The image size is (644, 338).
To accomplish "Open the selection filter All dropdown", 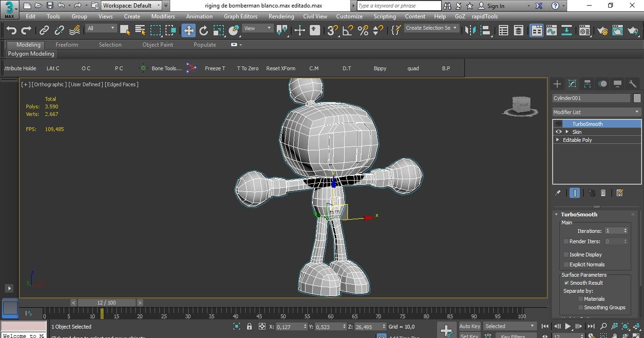I will pyautogui.click(x=101, y=28).
